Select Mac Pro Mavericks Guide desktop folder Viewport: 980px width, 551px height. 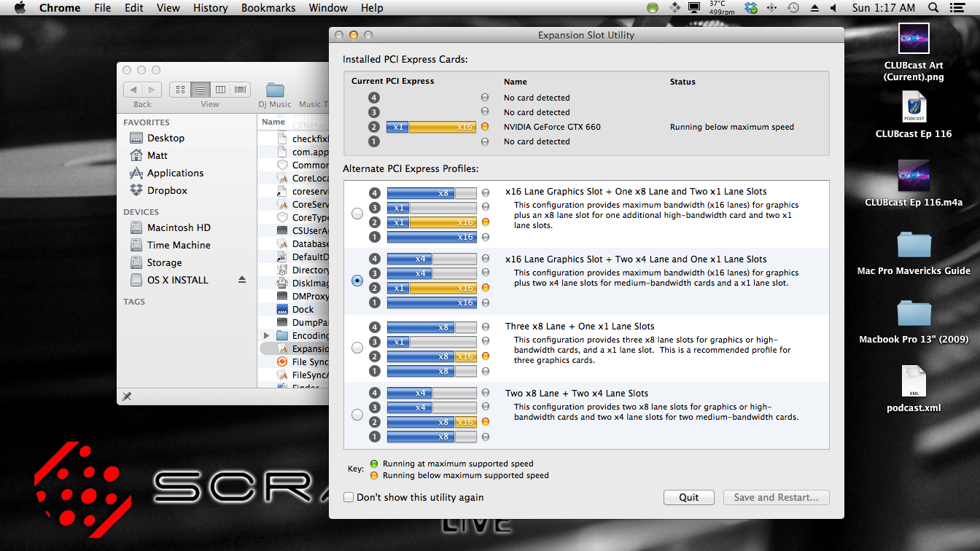click(x=914, y=253)
